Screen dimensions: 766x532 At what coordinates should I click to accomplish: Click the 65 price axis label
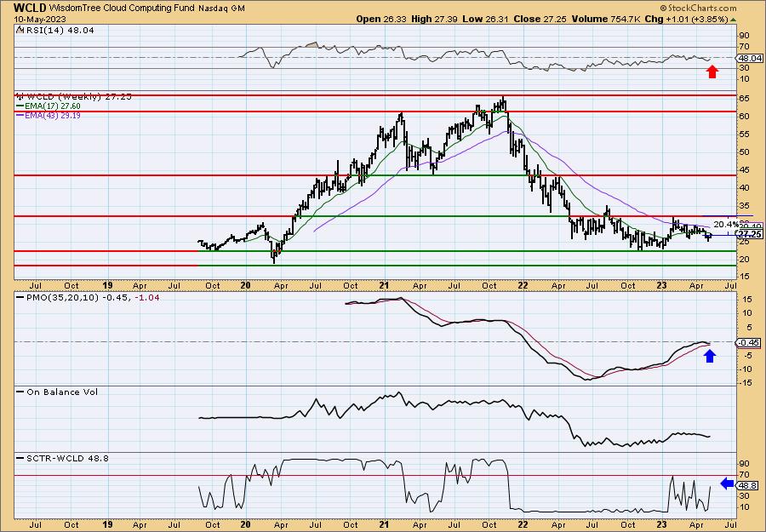coord(744,98)
